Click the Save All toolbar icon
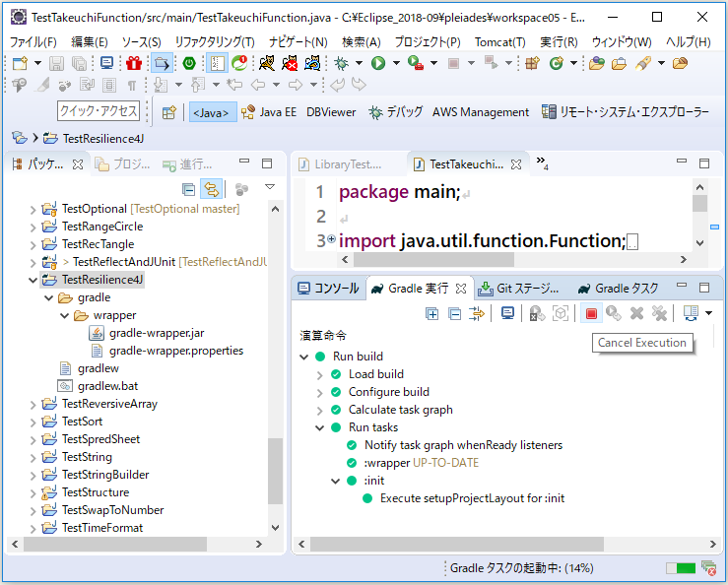 click(80, 63)
